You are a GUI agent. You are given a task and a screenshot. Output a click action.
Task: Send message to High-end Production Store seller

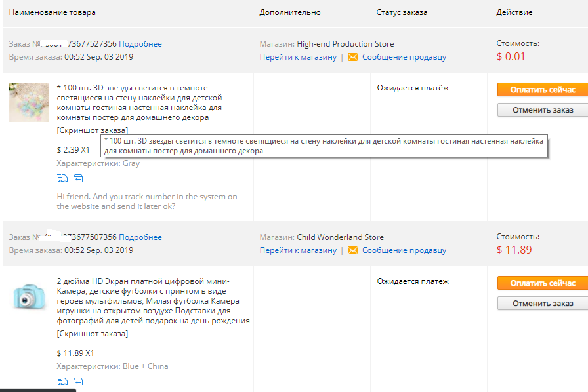click(404, 57)
